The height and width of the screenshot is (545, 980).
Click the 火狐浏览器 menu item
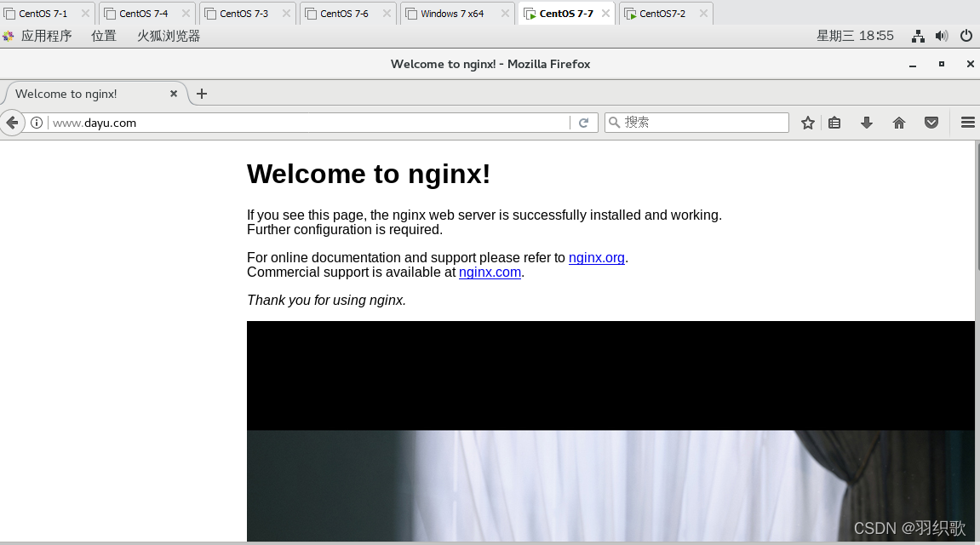click(x=169, y=37)
